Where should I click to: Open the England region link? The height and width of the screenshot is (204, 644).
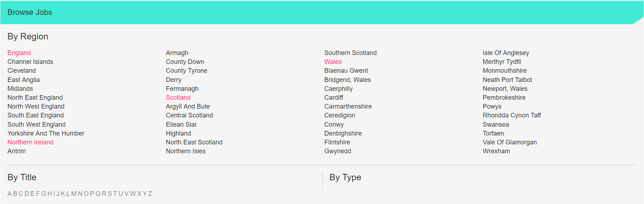19,53
